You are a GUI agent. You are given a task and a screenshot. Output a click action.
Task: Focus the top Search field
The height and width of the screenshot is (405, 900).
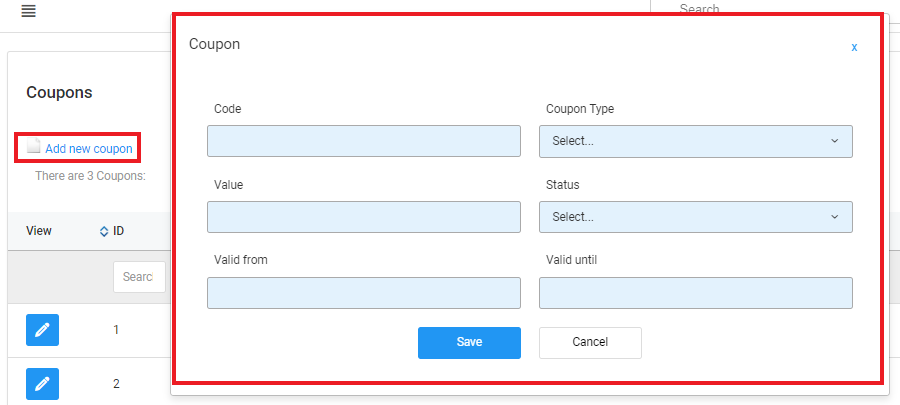coord(760,9)
